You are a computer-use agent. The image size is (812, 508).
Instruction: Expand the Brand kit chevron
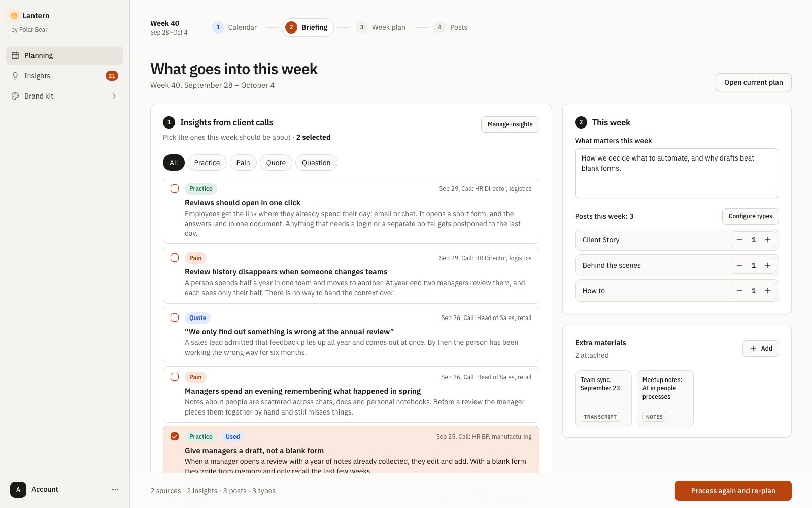coord(114,96)
